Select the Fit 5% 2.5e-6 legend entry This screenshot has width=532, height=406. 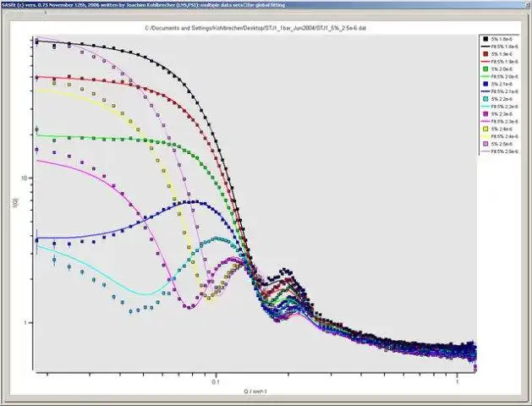click(499, 151)
